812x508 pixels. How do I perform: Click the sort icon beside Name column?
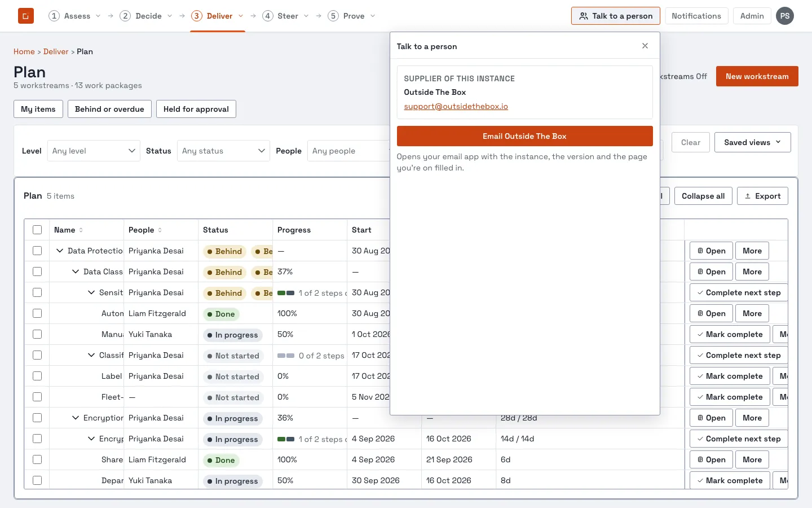(81, 230)
